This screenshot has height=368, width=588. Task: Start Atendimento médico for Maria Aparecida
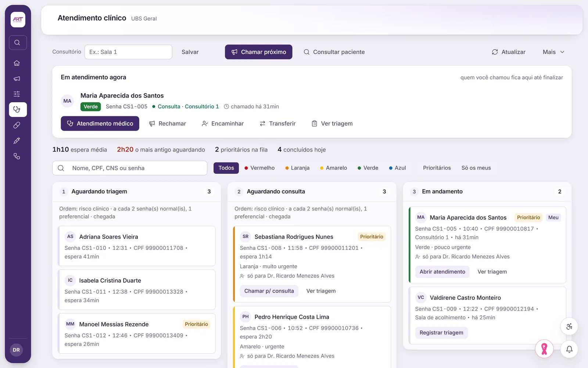(x=100, y=124)
